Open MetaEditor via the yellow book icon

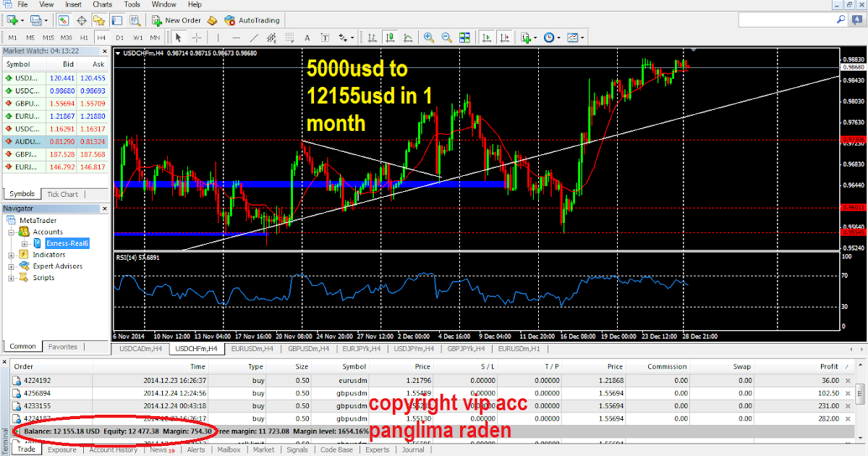click(x=212, y=20)
